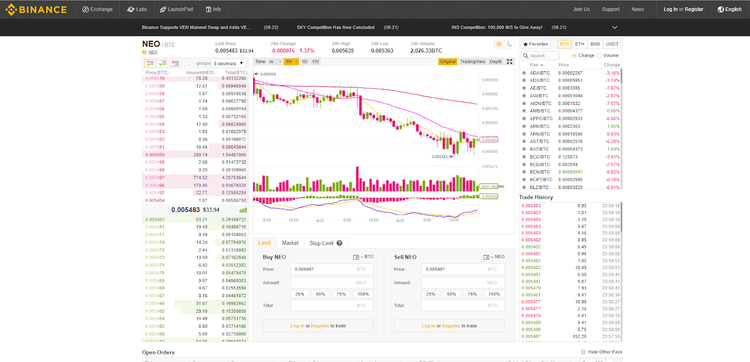750x362 pixels.
Task: Click the NEO coin info icon
Action: click(144, 52)
